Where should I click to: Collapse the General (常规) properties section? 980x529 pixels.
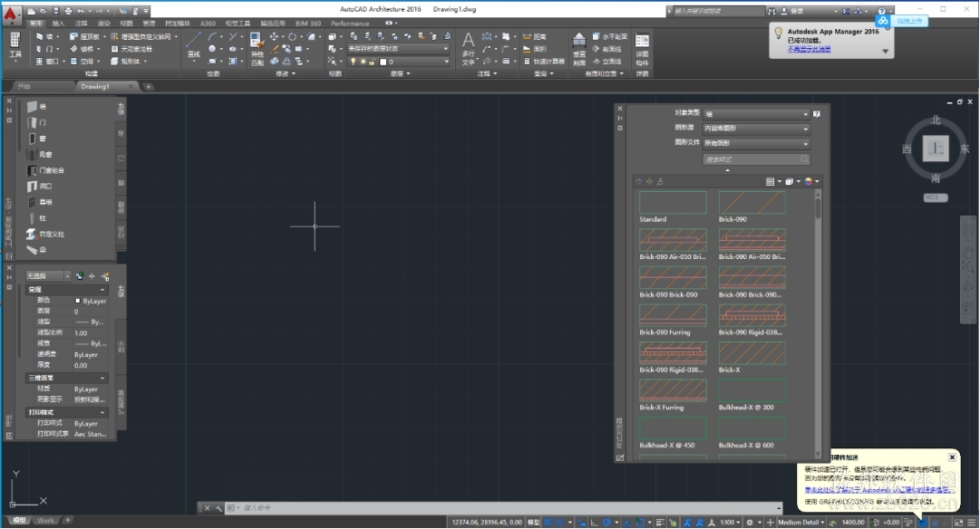102,290
